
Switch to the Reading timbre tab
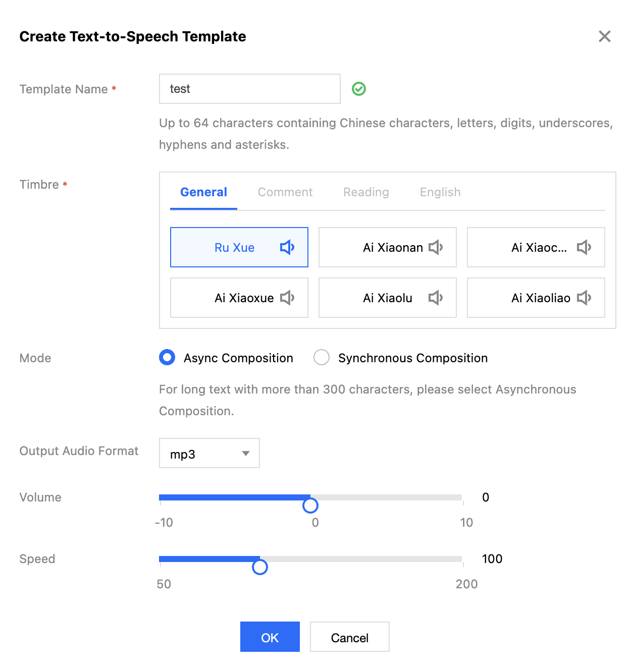(366, 192)
